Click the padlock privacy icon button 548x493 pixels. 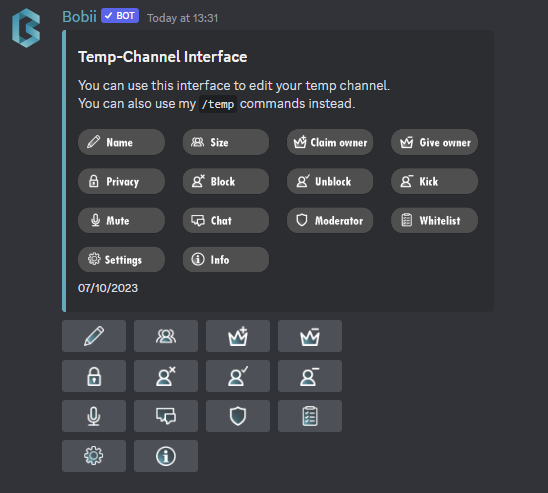pos(94,376)
